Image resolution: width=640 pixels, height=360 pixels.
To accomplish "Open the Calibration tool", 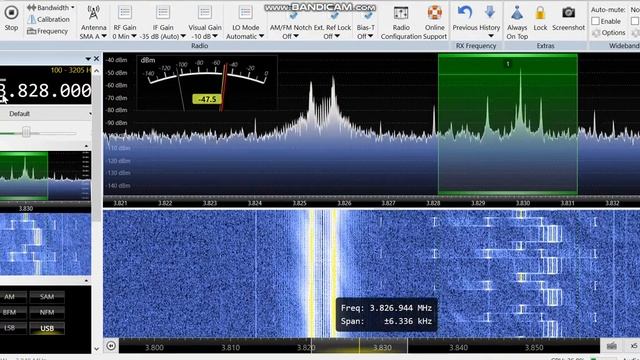I will click(49, 19).
